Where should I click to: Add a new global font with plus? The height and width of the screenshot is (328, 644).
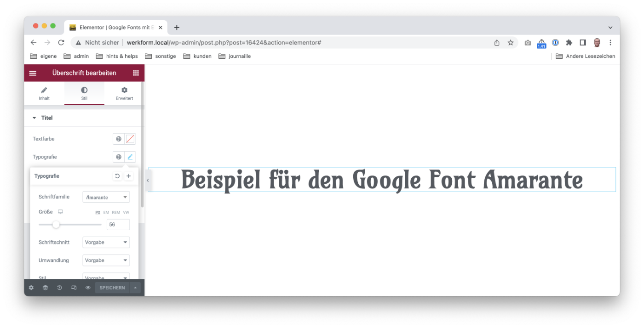point(129,176)
